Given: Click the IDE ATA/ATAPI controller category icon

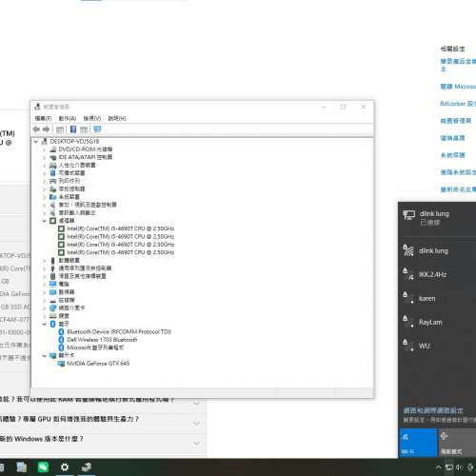Looking at the screenshot, I should (x=53, y=157).
